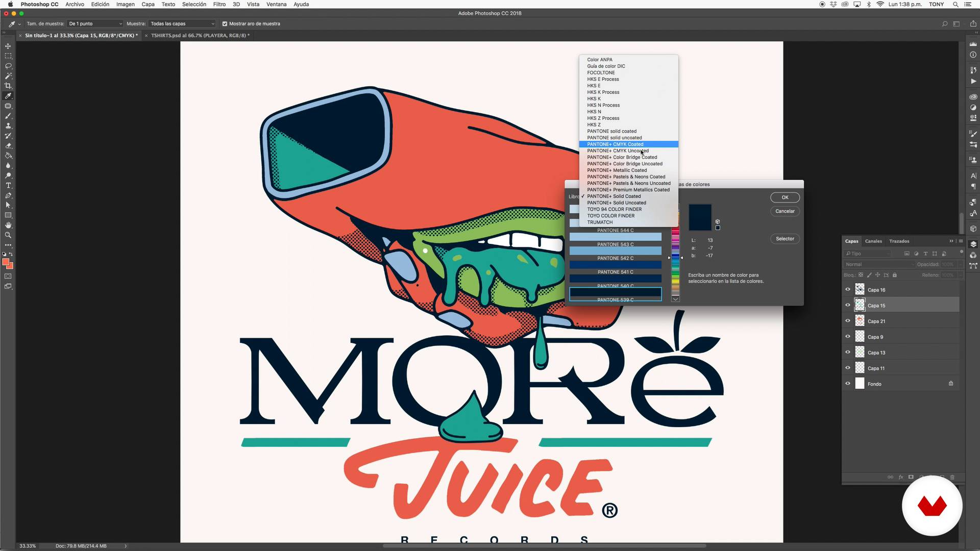Screen dimensions: 980x551
Task: Toggle 'Mostrar aro de muestra' checkbox
Action: (225, 23)
